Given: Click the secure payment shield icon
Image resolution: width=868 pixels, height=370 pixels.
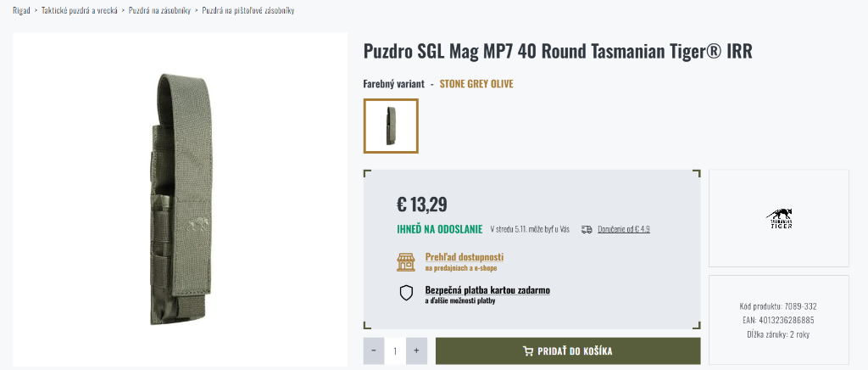Looking at the screenshot, I should [407, 294].
